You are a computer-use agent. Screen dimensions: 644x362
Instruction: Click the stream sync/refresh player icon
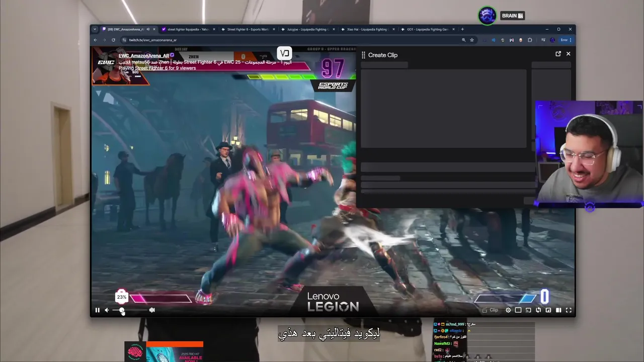(x=538, y=310)
